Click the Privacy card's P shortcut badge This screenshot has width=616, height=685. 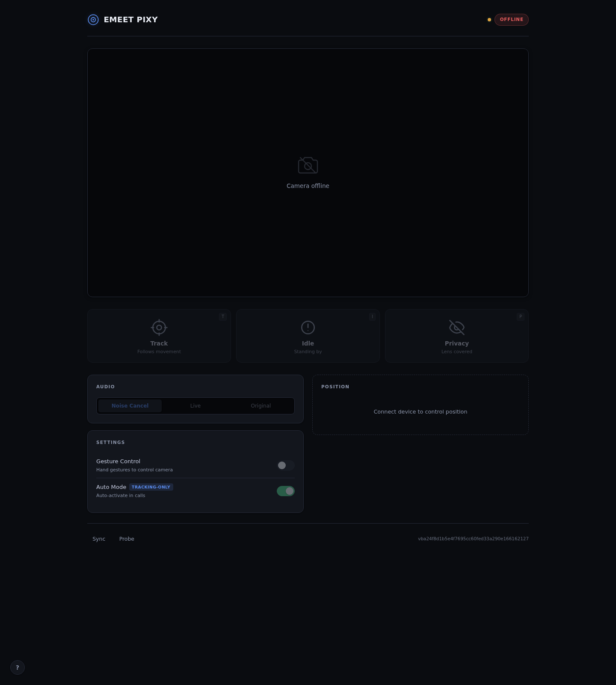pos(521,317)
